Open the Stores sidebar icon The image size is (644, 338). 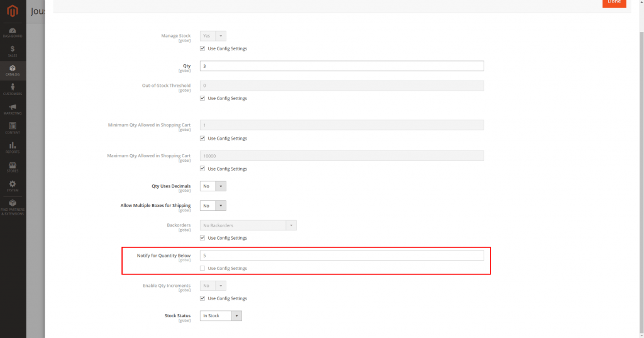tap(13, 167)
